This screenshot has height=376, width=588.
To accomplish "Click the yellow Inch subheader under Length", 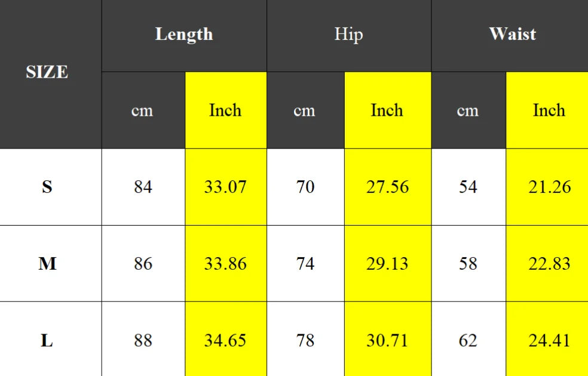I will click(225, 110).
